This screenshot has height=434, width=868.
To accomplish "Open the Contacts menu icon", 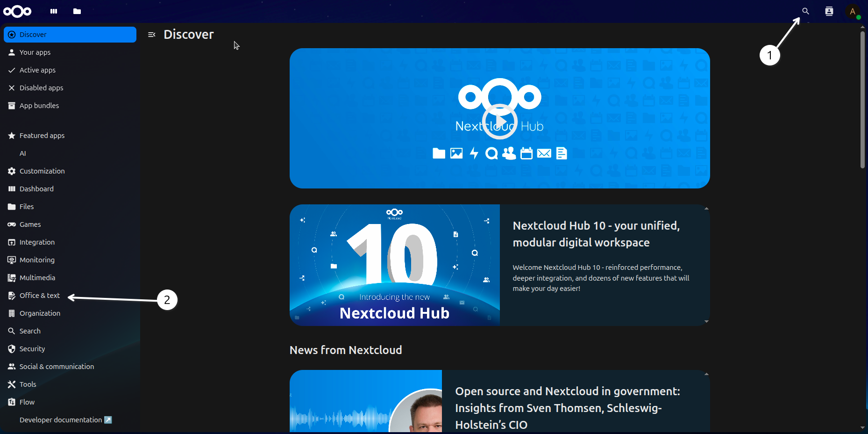I will (829, 11).
